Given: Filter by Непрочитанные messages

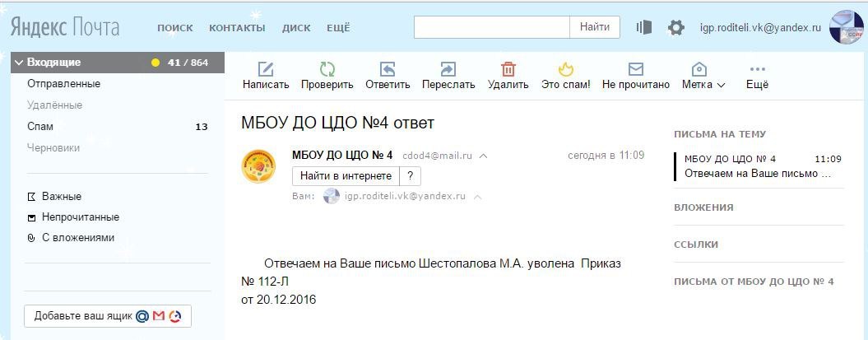Looking at the screenshot, I should (81, 217).
